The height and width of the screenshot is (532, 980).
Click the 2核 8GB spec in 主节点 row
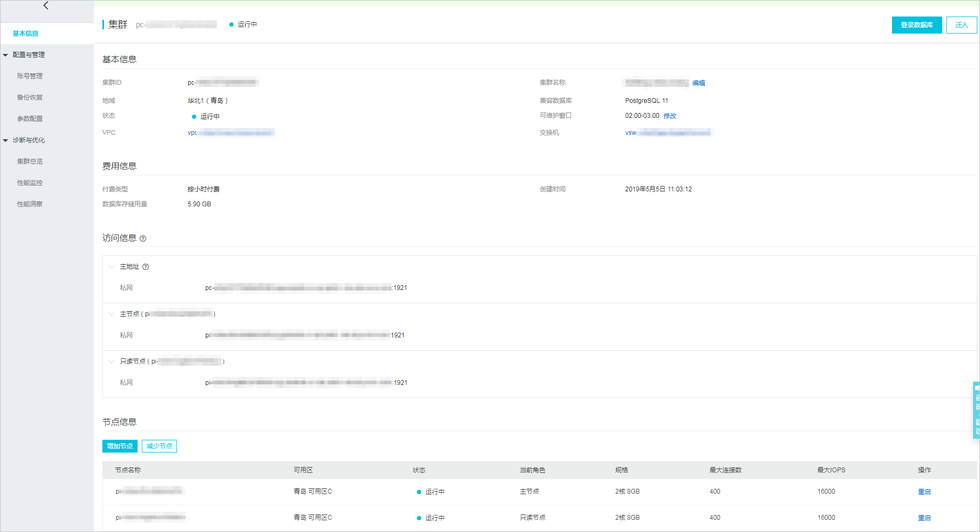click(628, 491)
